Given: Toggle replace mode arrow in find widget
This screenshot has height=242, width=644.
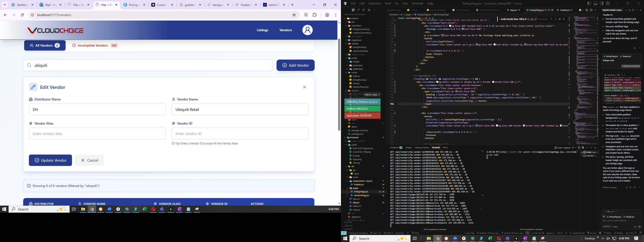Looking at the screenshot, I should click(499, 19).
